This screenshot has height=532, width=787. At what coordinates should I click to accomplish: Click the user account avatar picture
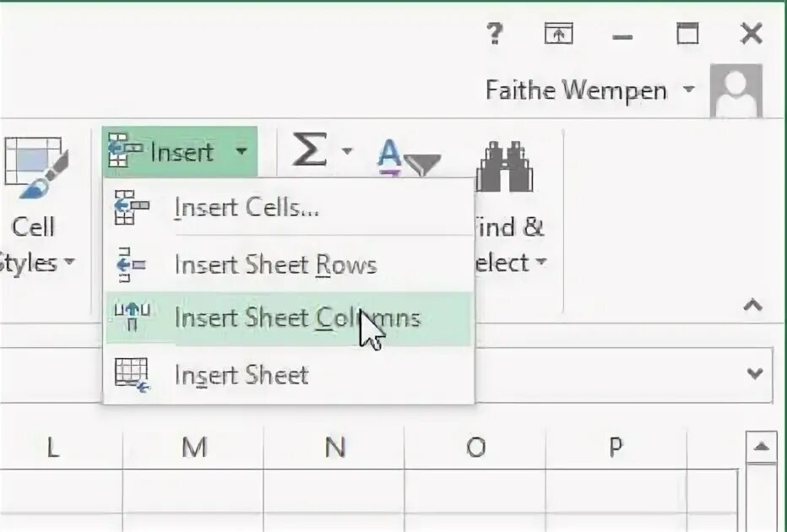tap(736, 90)
